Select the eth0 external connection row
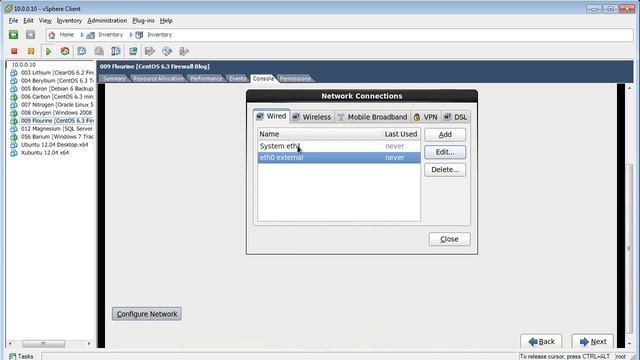Screen dimensions: 640x360 339,158
